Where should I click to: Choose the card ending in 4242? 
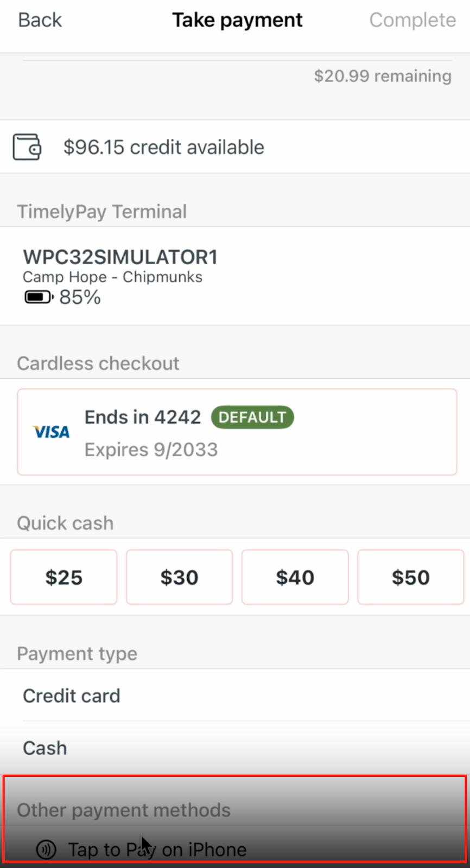point(237,432)
